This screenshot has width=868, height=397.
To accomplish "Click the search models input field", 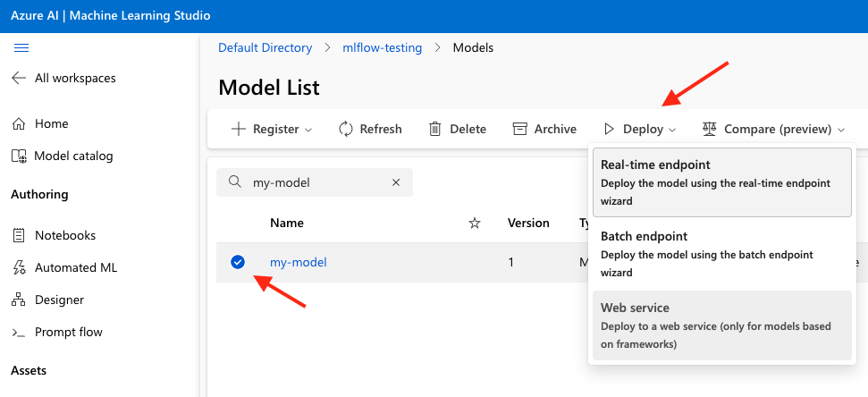I will (315, 182).
